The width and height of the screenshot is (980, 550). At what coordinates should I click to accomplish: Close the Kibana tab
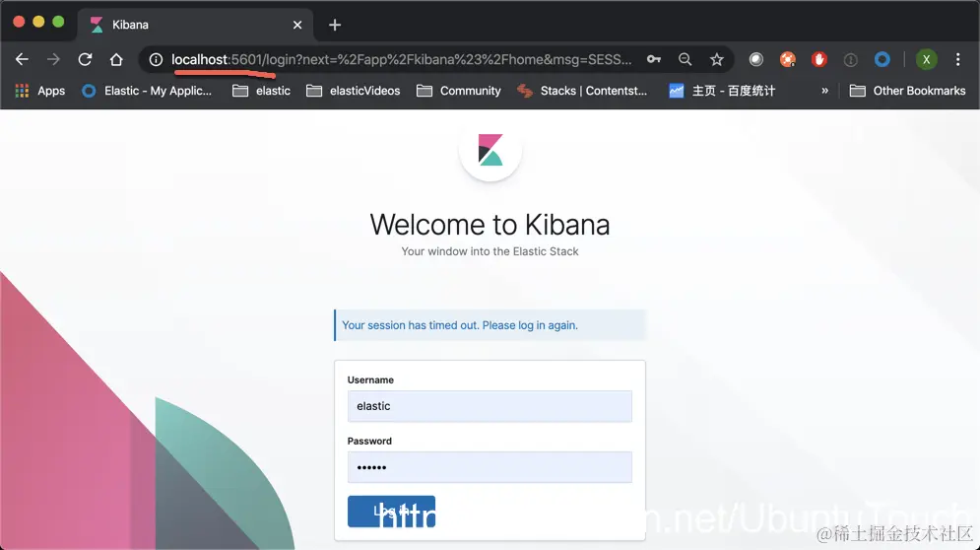[x=297, y=25]
